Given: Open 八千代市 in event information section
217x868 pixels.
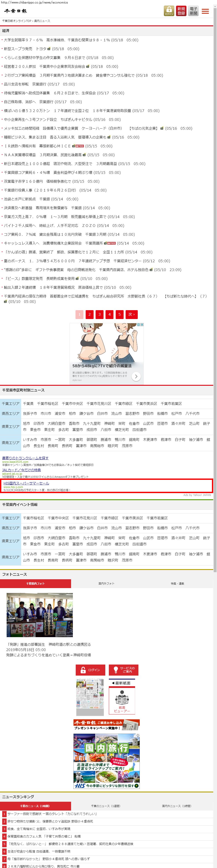Looking at the screenshot, I should click(x=192, y=528).
